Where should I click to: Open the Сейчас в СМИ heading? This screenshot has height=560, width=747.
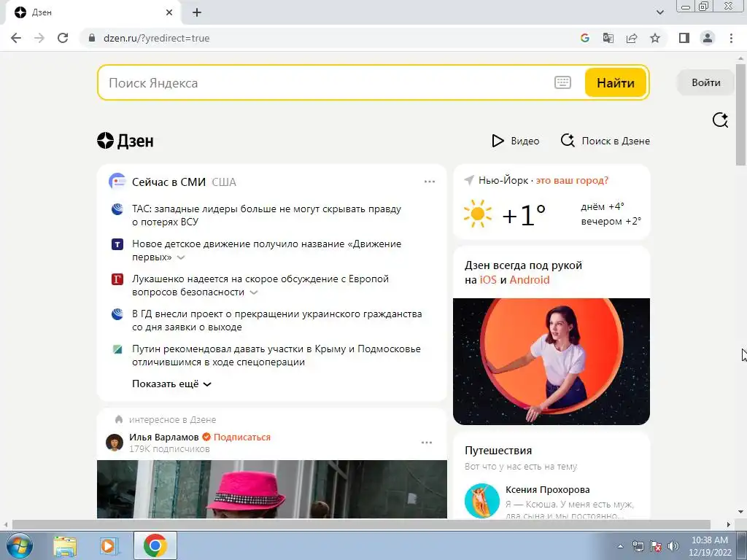point(169,182)
